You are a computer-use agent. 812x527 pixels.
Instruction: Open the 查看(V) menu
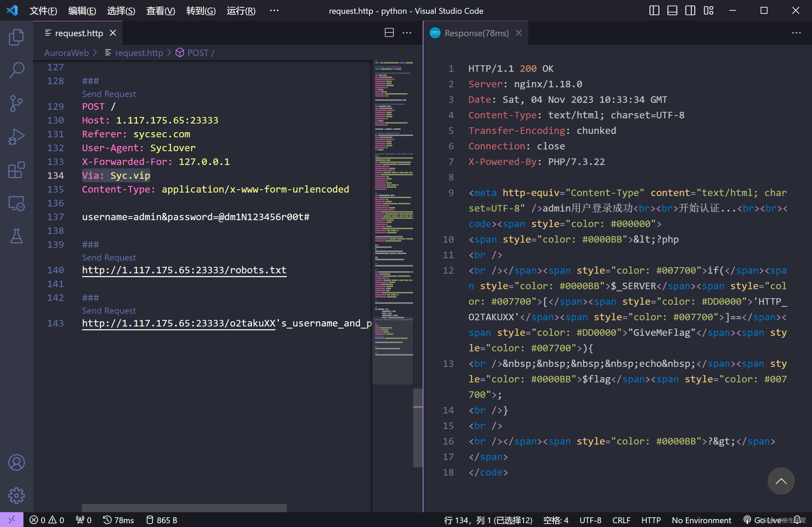click(x=161, y=11)
